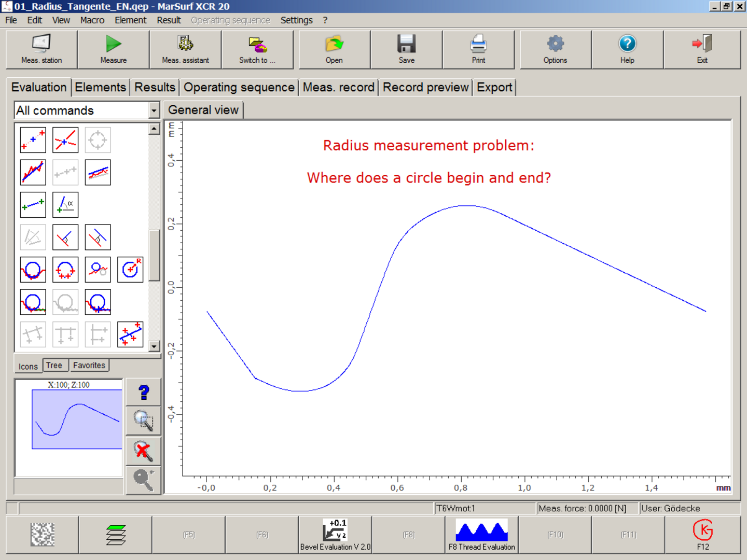
Task: Open a file using the Open button
Action: 335,50
